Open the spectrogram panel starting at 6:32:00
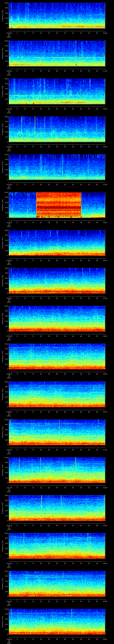 pos(57,129)
